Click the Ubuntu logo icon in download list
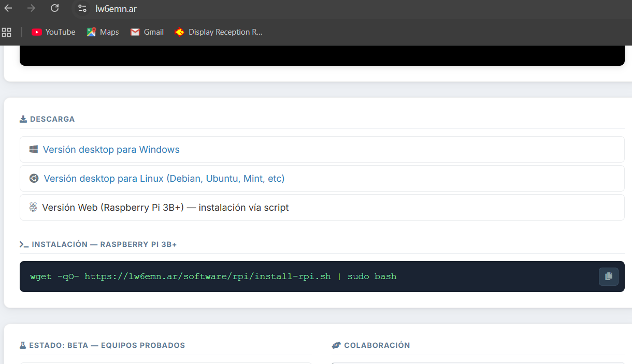632x364 pixels. point(34,178)
